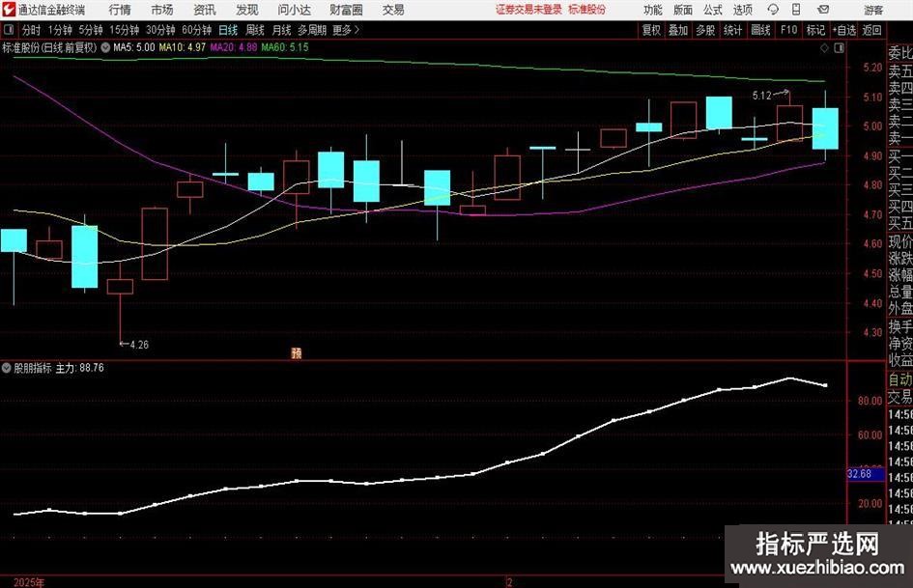
Task: Click the 叠加 overlay button
Action: (x=678, y=30)
